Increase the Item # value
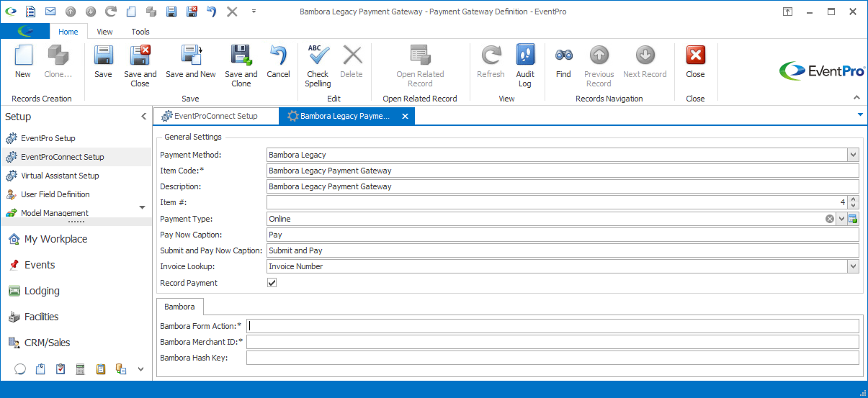 pos(854,199)
